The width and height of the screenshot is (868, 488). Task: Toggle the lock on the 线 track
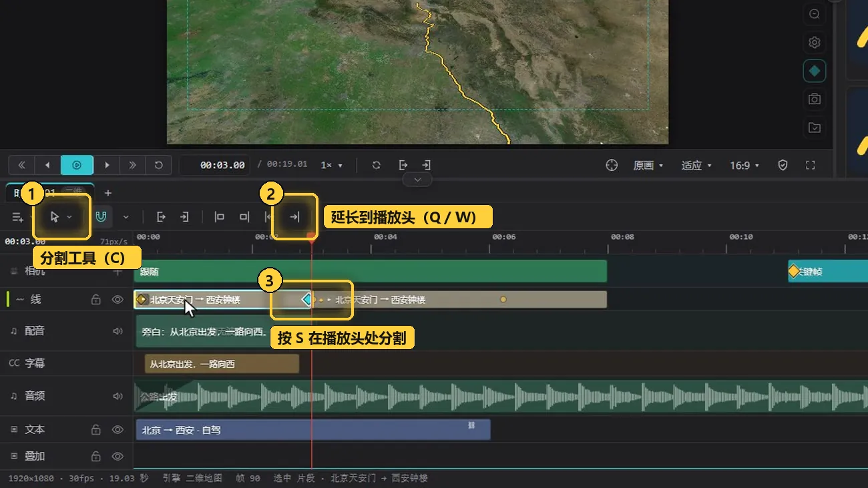click(95, 300)
